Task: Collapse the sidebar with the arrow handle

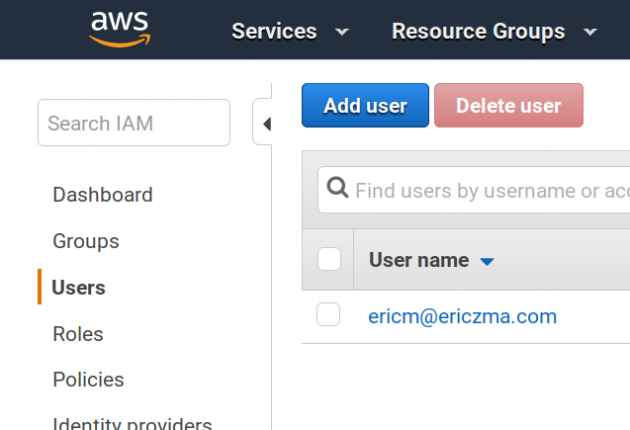Action: coord(265,124)
